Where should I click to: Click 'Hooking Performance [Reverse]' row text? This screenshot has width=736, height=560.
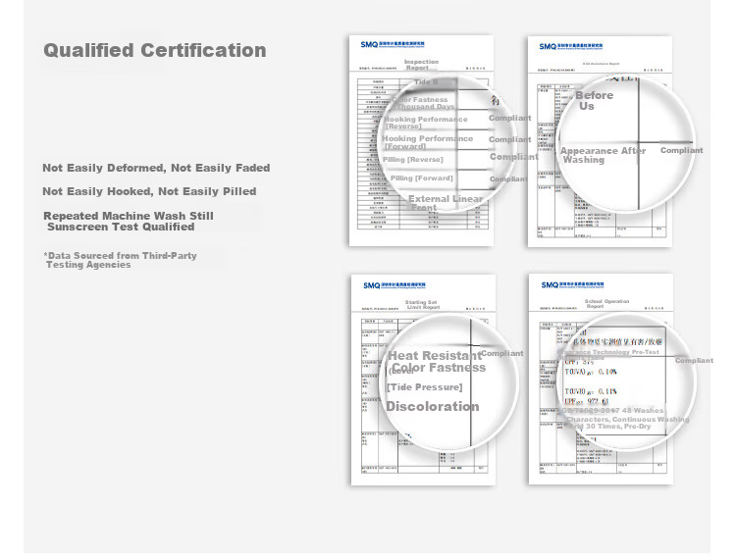(x=426, y=123)
